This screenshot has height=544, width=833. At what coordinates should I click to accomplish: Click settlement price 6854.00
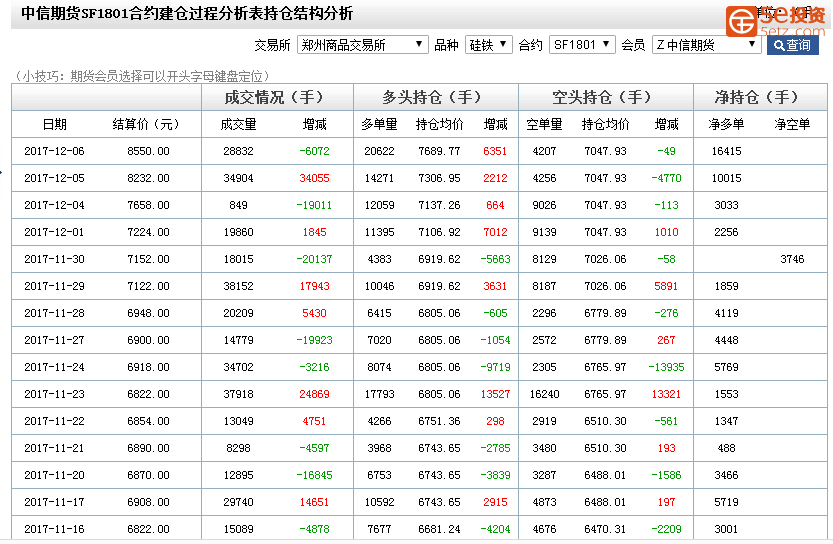(x=148, y=421)
